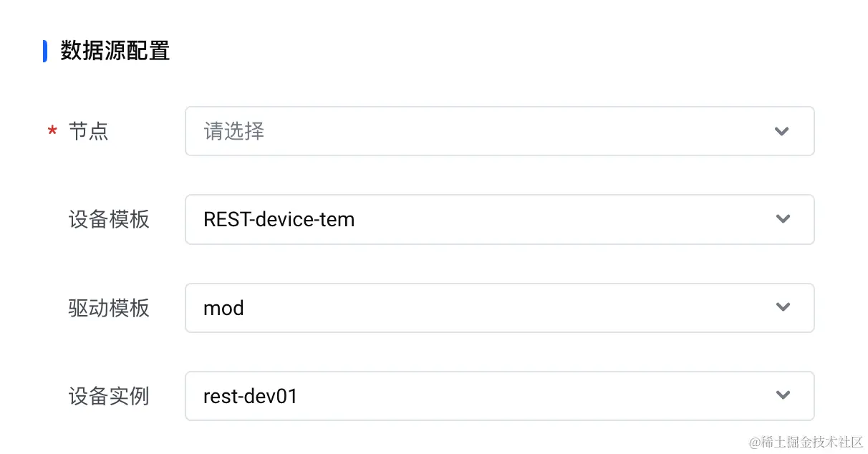The width and height of the screenshot is (868, 454).
Task: Click the chevron arrow in the 设备实例 field
Action: (x=783, y=395)
